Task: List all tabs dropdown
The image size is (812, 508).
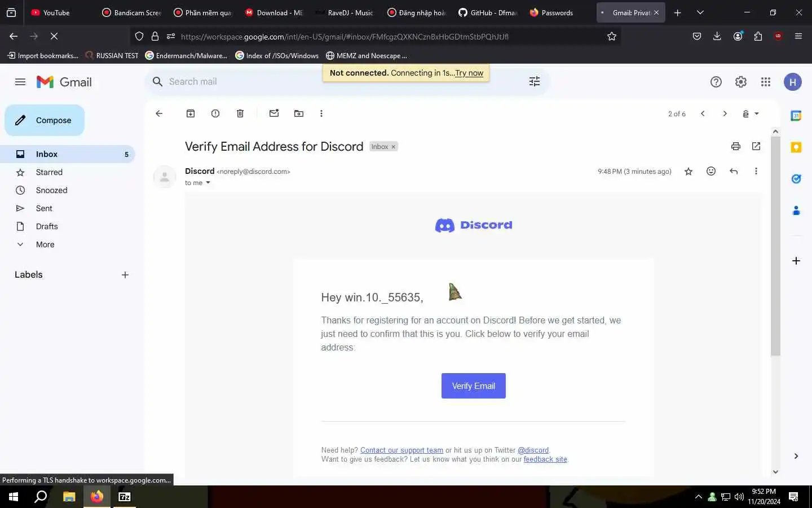Action: [700, 12]
